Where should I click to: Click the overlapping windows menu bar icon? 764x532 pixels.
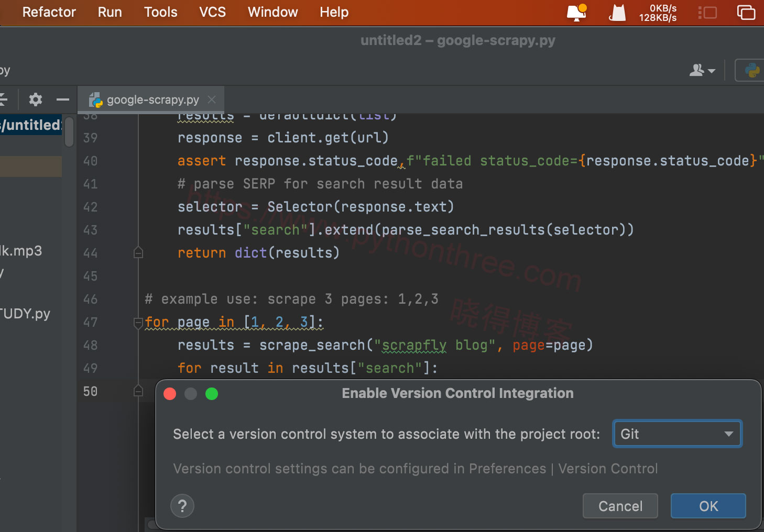pos(746,12)
